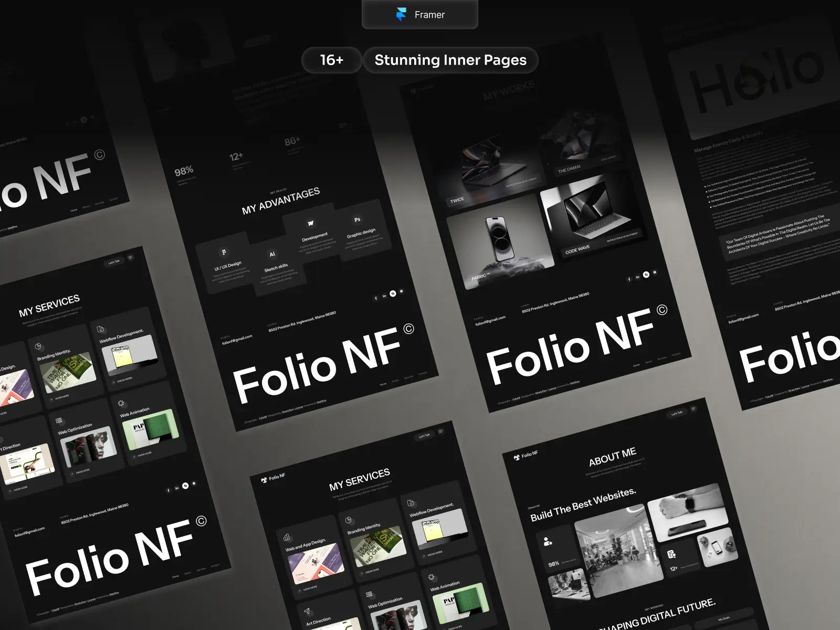Click the Ps icon on the Graphic design card
This screenshot has height=630, width=840.
coord(357,219)
